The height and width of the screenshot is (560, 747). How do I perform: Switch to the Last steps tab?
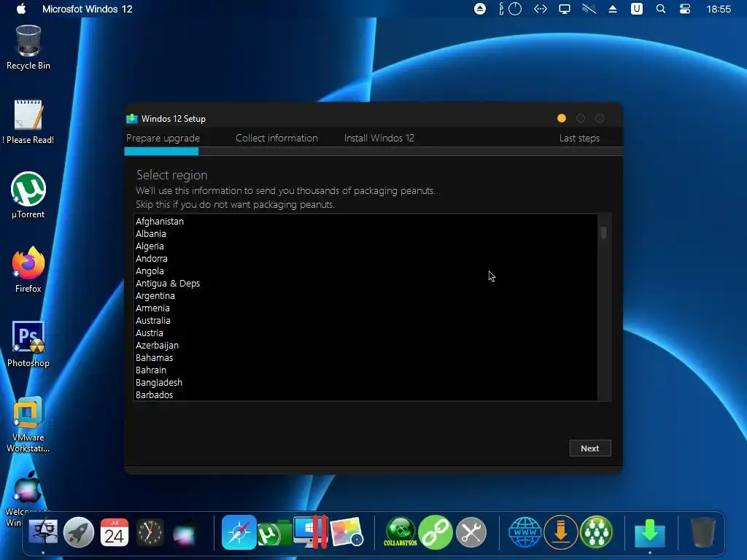tap(579, 138)
